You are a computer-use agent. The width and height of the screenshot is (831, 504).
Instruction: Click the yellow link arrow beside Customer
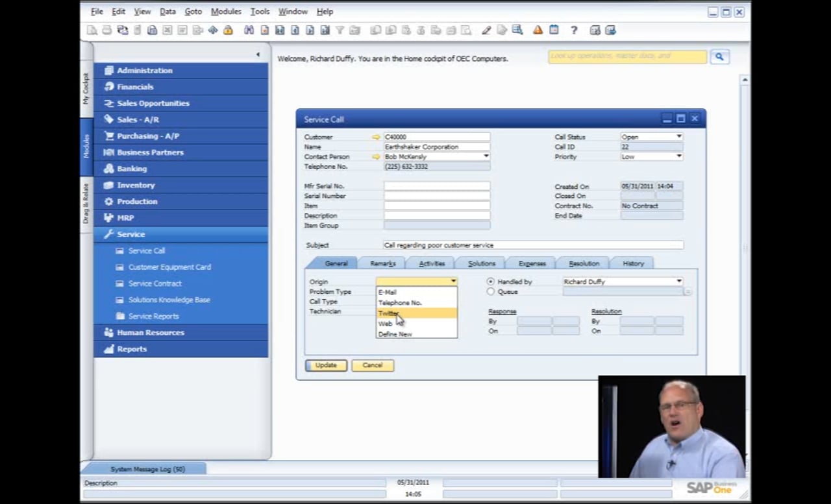376,137
